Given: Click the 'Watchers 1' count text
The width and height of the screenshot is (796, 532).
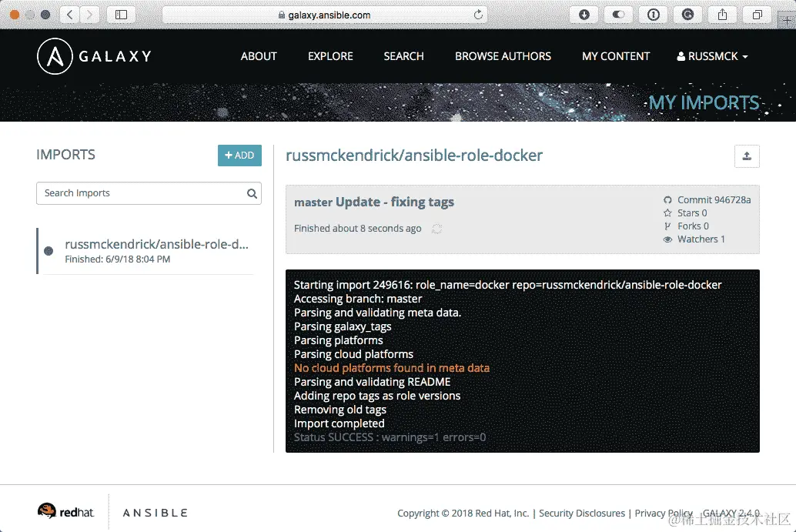Looking at the screenshot, I should point(701,239).
